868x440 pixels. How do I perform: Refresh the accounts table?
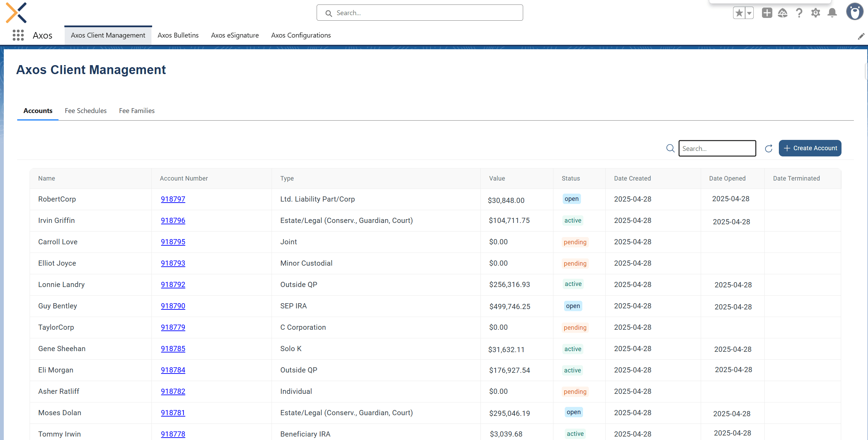click(x=769, y=148)
